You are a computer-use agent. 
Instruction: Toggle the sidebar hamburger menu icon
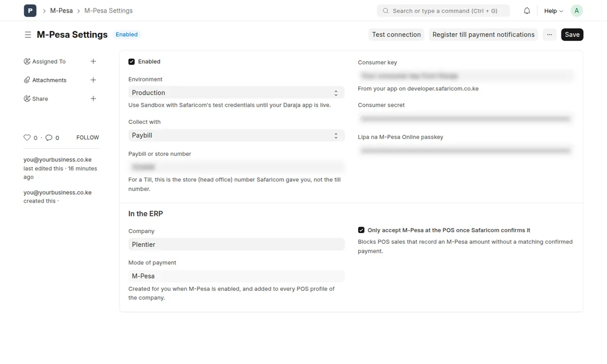click(x=28, y=35)
